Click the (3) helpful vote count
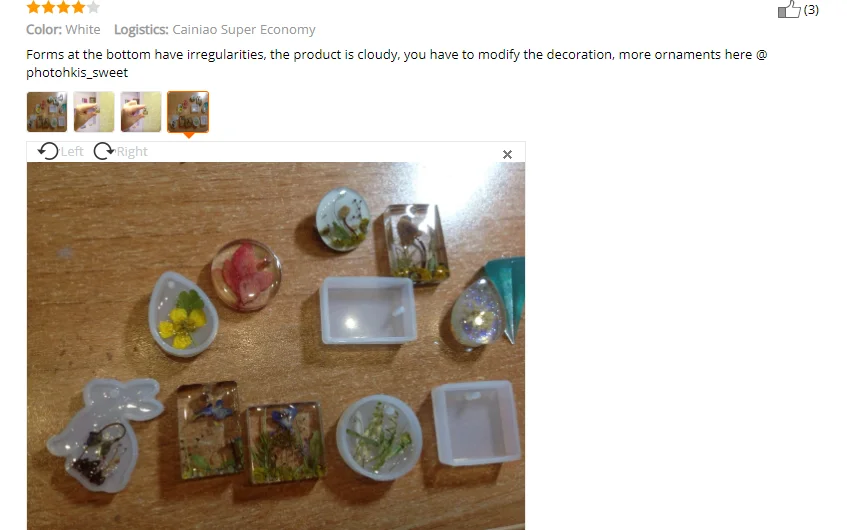Screen dimensions: 847x530 coord(811,10)
